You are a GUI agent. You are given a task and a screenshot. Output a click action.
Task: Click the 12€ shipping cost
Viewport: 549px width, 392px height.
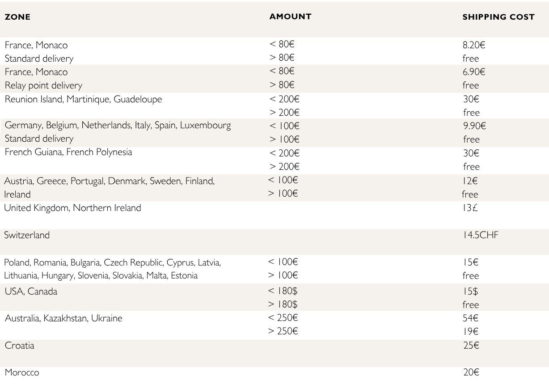[470, 181]
